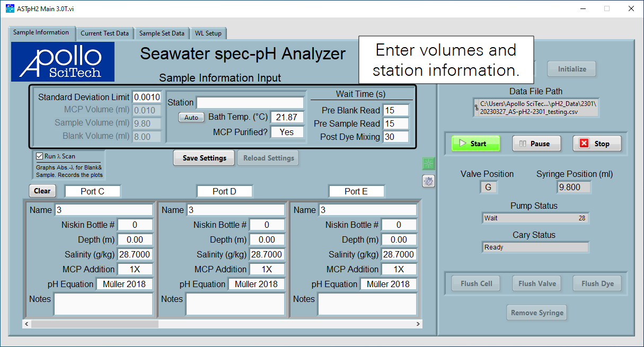Click the green crosshair icon
This screenshot has height=347, width=644.
tap(429, 164)
